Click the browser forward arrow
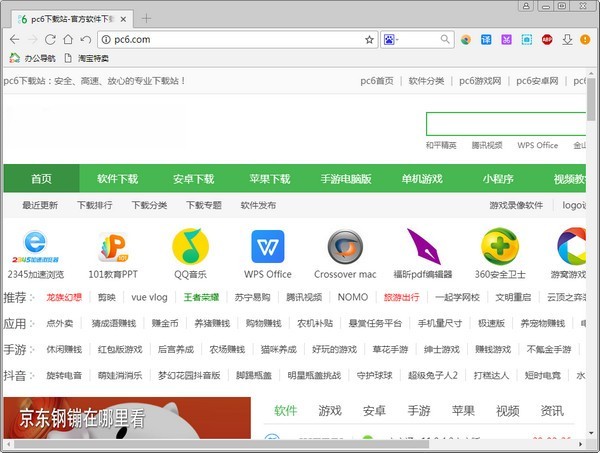Screen dimensions: 600x453 pyautogui.click(x=33, y=39)
